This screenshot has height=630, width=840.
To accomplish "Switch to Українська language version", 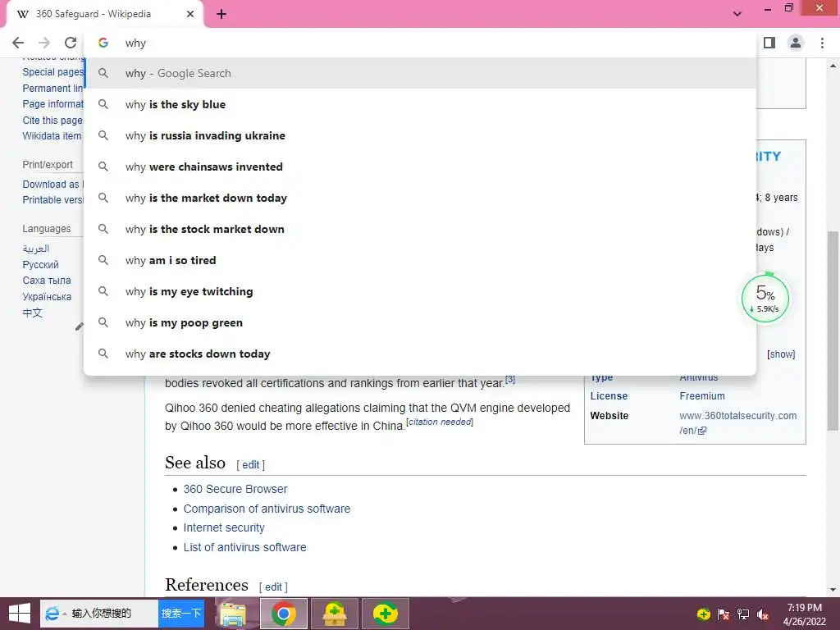I will click(47, 296).
